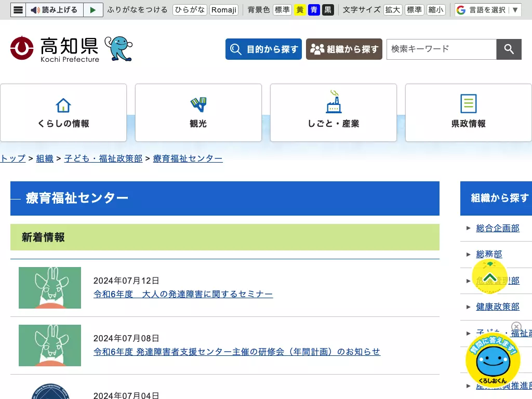
Task: Open 健康政策部 in sidebar
Action: (x=498, y=307)
